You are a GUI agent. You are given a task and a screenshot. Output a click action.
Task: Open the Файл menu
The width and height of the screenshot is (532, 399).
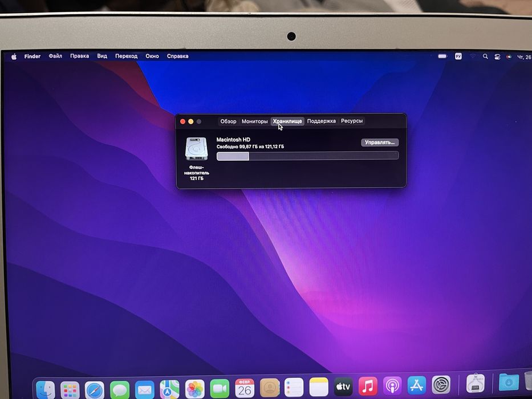point(55,56)
